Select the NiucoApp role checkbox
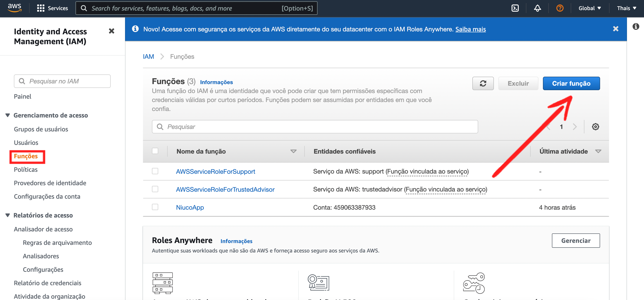 [x=155, y=207]
